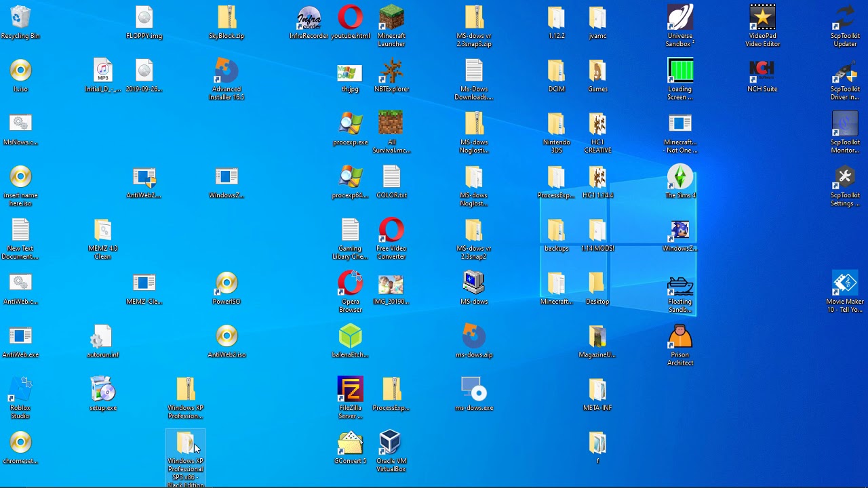Select the DCIM folder icon
This screenshot has height=488, width=868.
[x=556, y=70]
